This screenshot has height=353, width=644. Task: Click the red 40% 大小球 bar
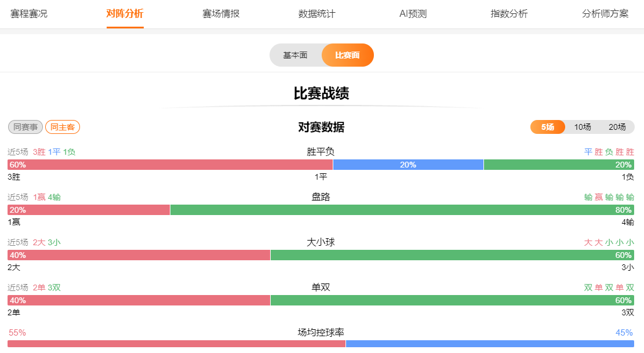(139, 255)
